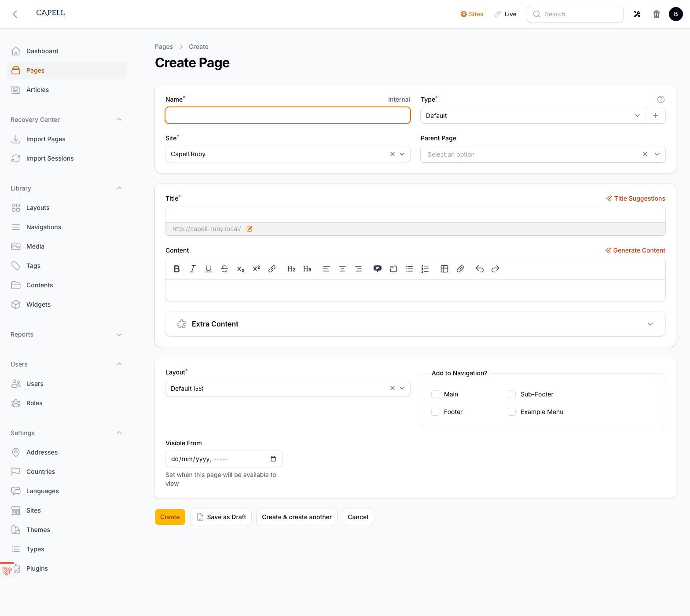690x616 pixels.
Task: Go back using top-left arrow
Action: point(15,14)
